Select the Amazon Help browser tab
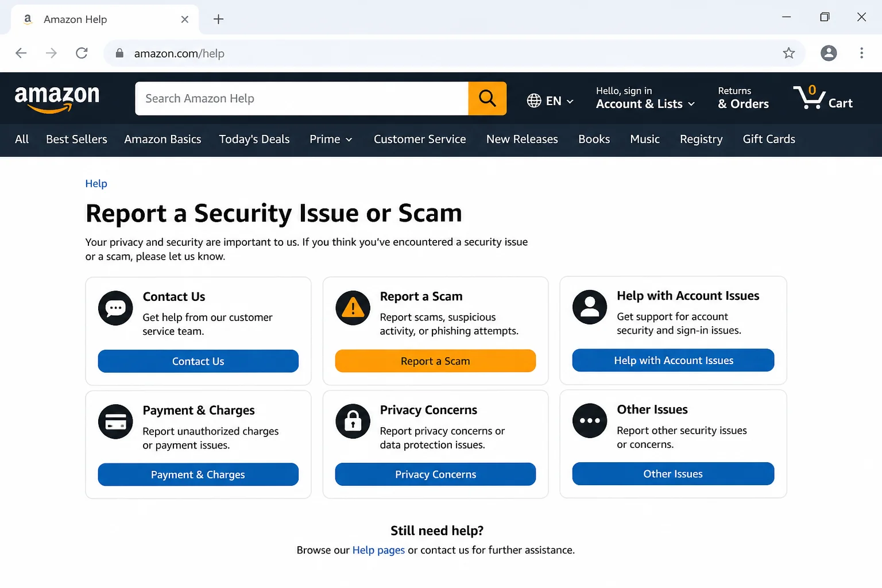Image resolution: width=882 pixels, height=588 pixels. [x=105, y=20]
